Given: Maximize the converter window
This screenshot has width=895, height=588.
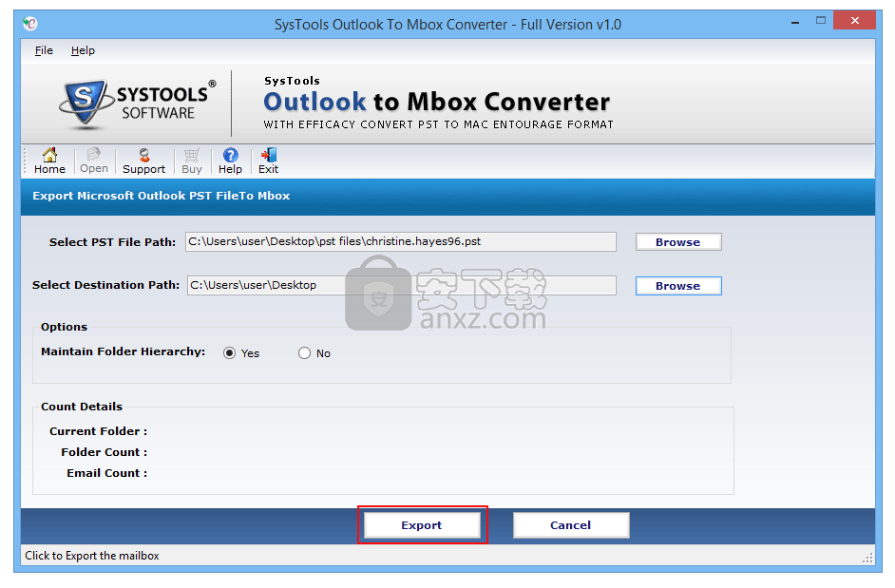Looking at the screenshot, I should pyautogui.click(x=821, y=21).
